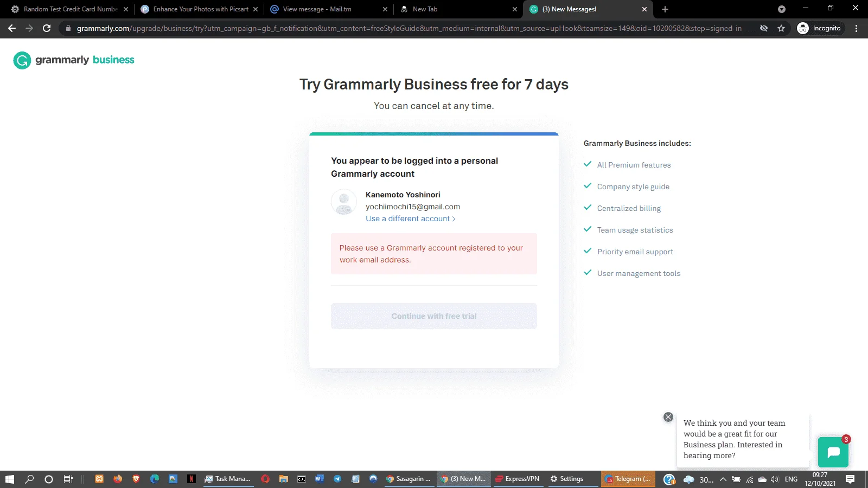The image size is (868, 488).
Task: Close the Mail.tm tab
Action: [385, 9]
